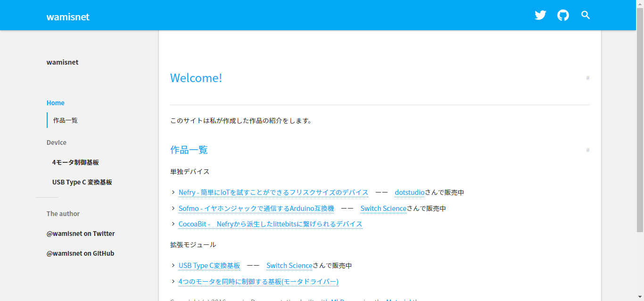Open the GitHub icon in header
Screen dimensions: 644x301
click(x=563, y=15)
